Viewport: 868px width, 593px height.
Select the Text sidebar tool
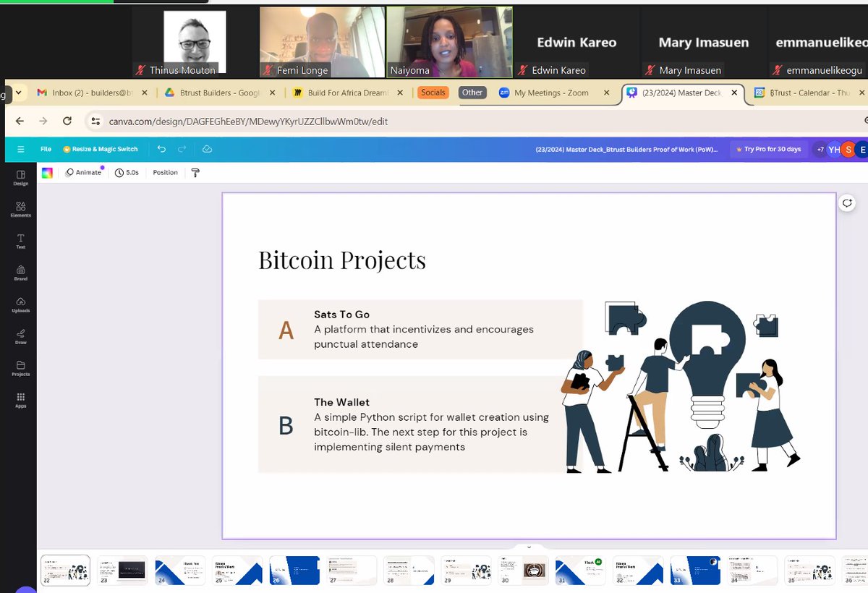pos(20,242)
